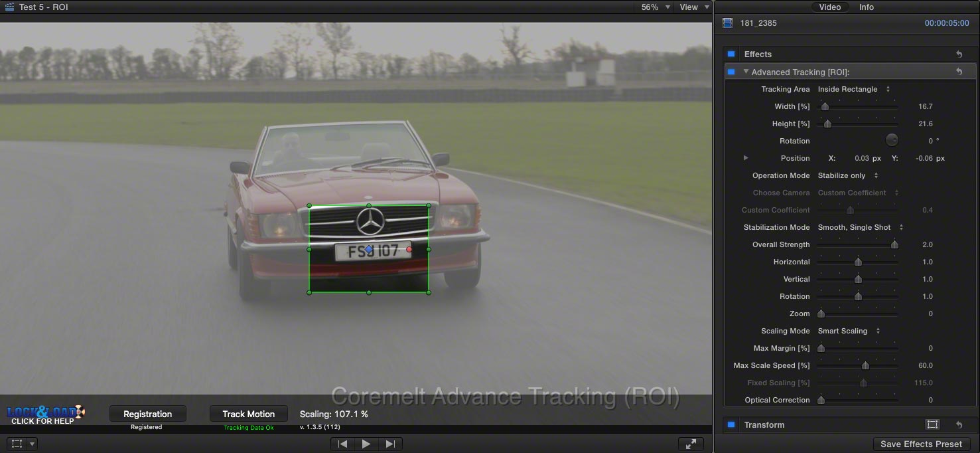Click the Registration button
980x453 pixels.
pyautogui.click(x=147, y=414)
